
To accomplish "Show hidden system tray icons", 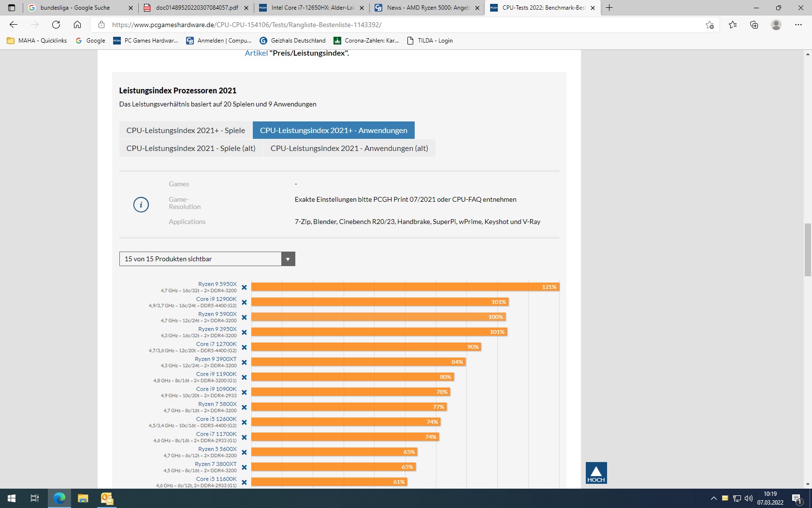I will [x=713, y=498].
